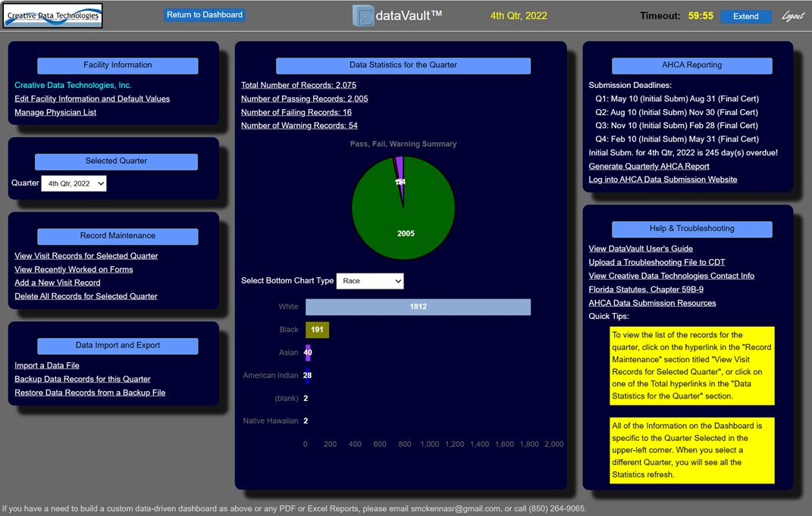
Task: Open Edit Facility Information and Default Values
Action: (92, 99)
